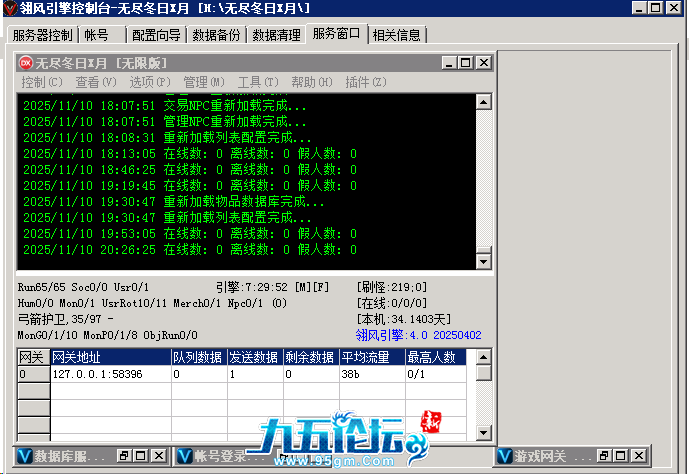
Task: Open the 查看(V) menu
Action: point(96,82)
